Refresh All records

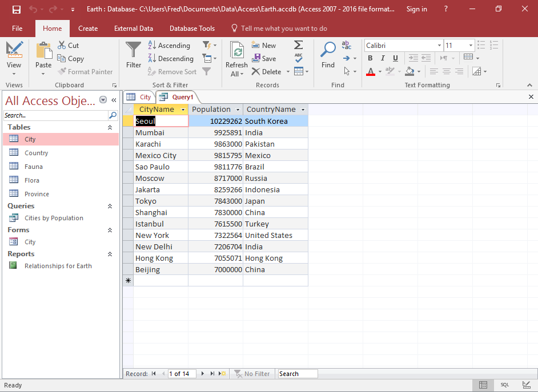click(x=236, y=57)
